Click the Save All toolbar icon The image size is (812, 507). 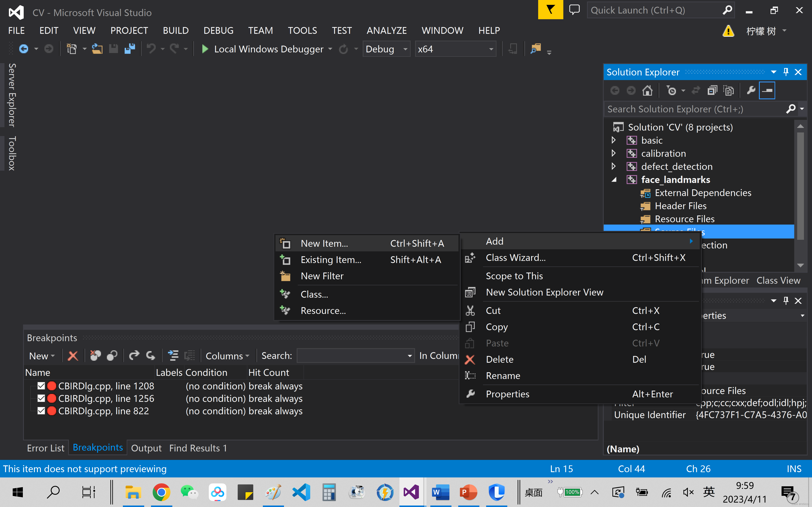pyautogui.click(x=130, y=49)
